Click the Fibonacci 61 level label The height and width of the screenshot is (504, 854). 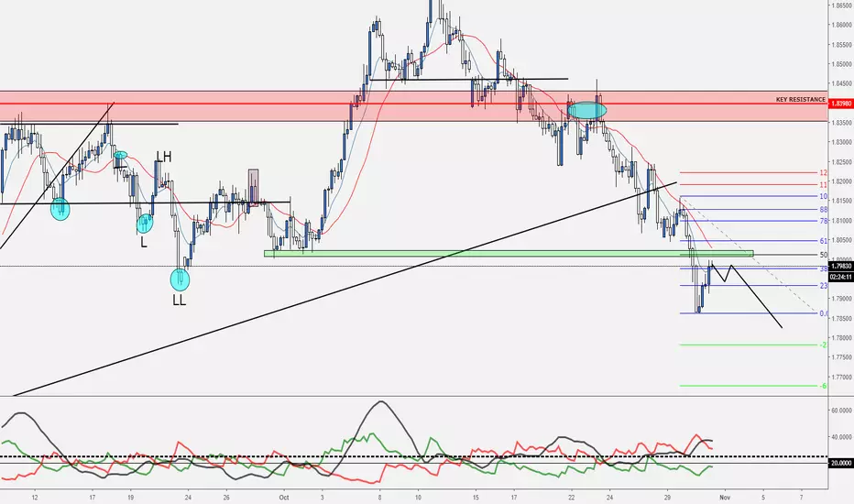824,240
